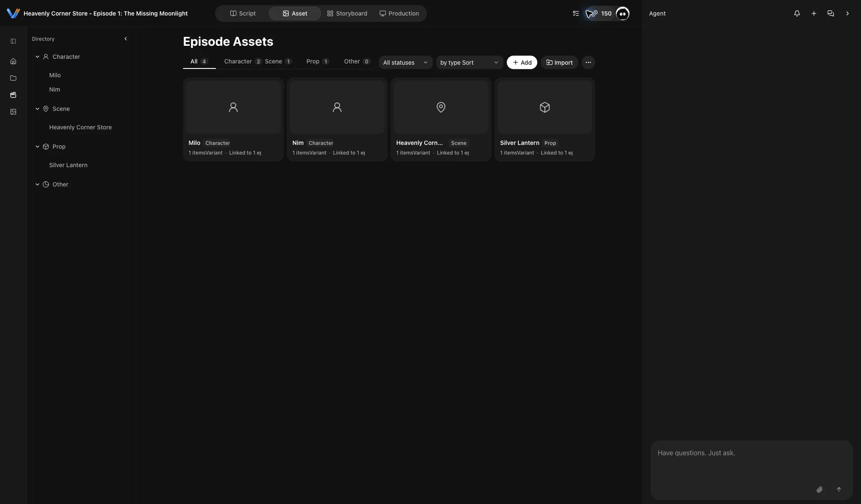This screenshot has height=504, width=861.
Task: Open the All statuses dropdown
Action: 405,63
